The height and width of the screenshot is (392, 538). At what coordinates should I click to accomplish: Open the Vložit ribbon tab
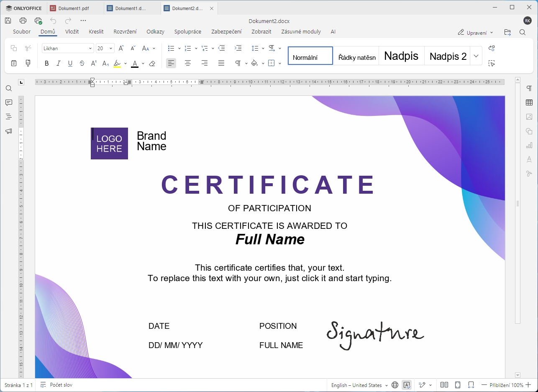click(72, 32)
